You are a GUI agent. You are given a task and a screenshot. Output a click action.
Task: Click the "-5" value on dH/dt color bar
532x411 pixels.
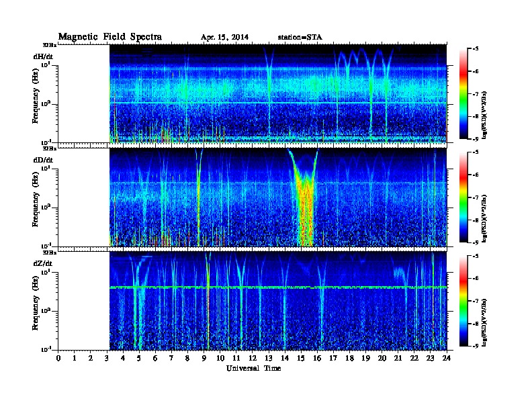[476, 49]
